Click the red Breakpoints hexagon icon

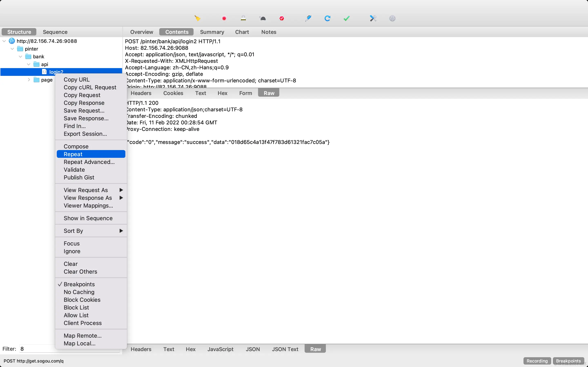coord(282,18)
